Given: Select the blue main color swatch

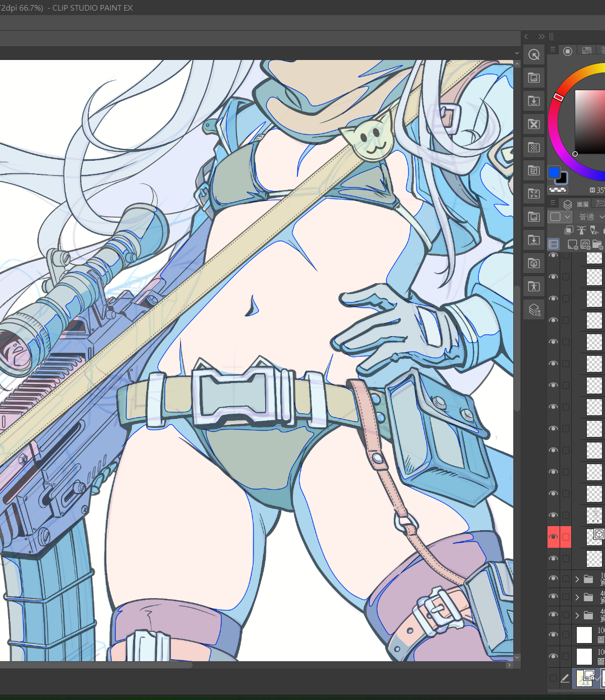Looking at the screenshot, I should (554, 172).
